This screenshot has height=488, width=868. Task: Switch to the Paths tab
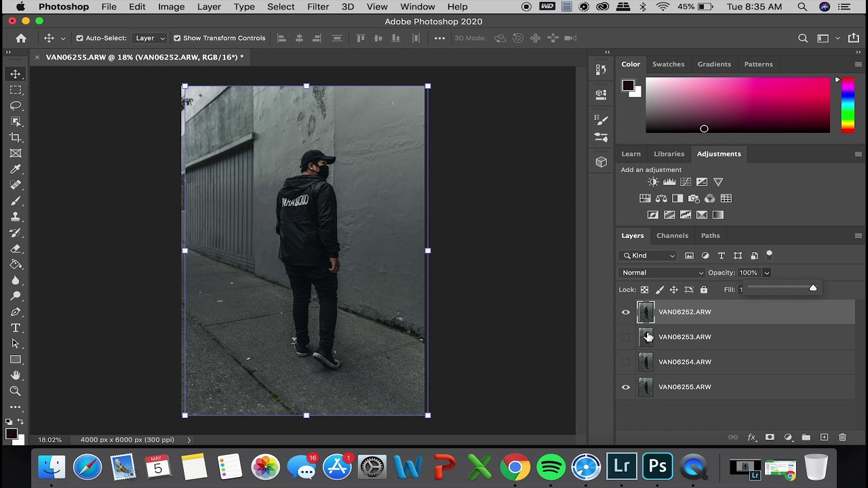(x=710, y=236)
